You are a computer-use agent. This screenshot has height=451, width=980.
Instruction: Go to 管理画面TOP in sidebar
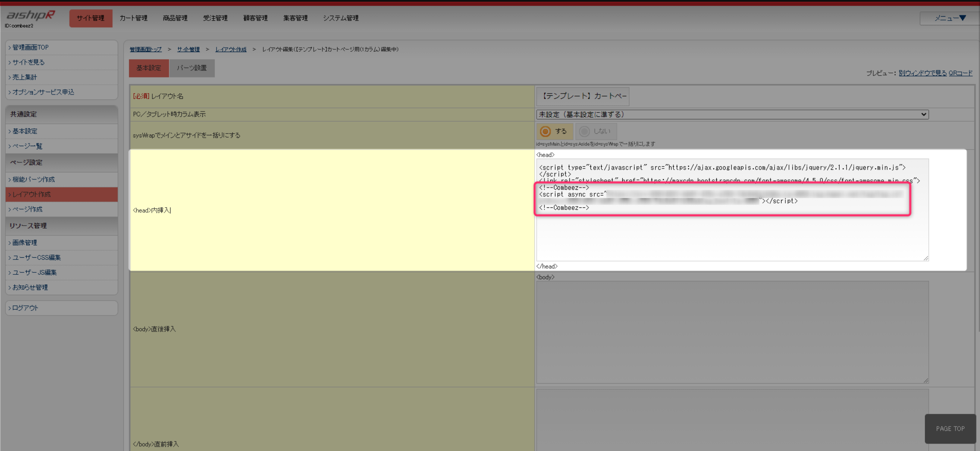pyautogui.click(x=62, y=47)
